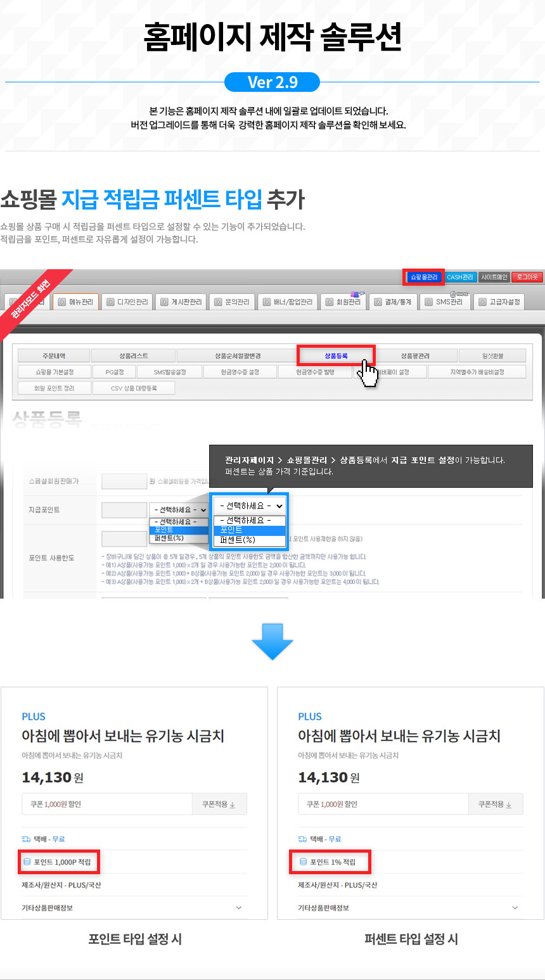Image resolution: width=545 pixels, height=980 pixels.
Task: Click the red 로그아웃 button
Action: (x=527, y=277)
